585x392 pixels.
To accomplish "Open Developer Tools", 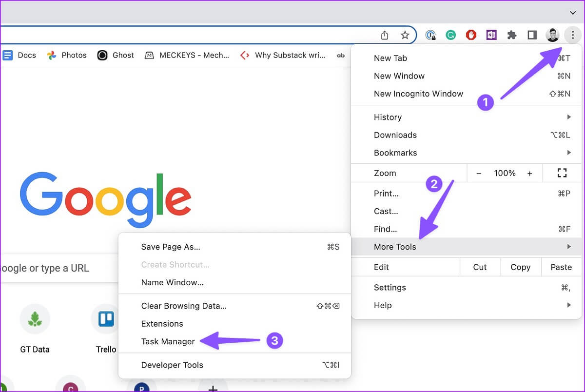I will 234,365.
